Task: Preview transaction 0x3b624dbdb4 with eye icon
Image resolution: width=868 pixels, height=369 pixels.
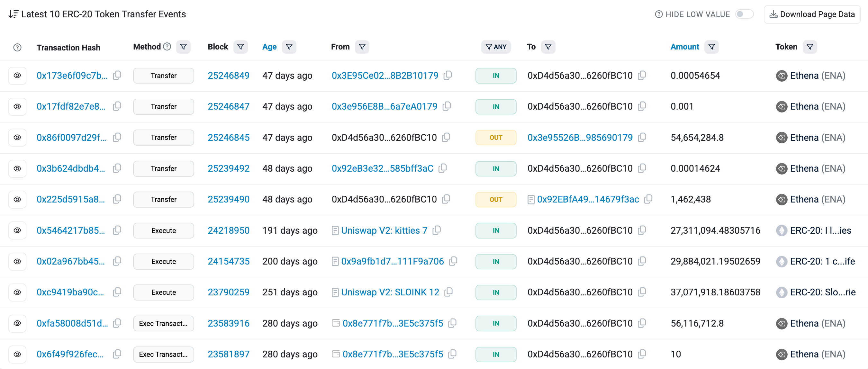Action: (x=17, y=168)
